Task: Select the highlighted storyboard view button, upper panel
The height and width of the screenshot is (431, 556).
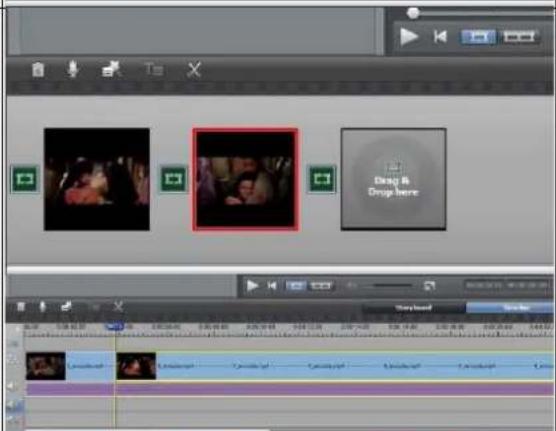Action: [x=478, y=37]
